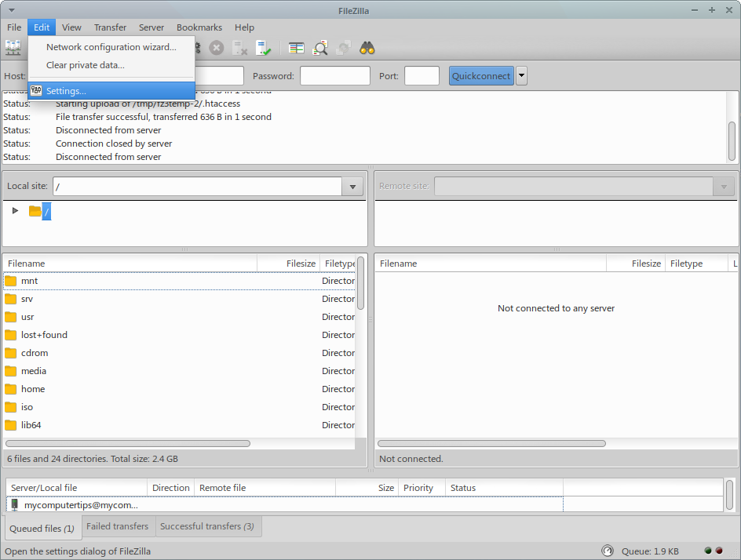Image resolution: width=741 pixels, height=560 pixels.
Task: Click the folder icon beside cdrom
Action: tap(10, 353)
